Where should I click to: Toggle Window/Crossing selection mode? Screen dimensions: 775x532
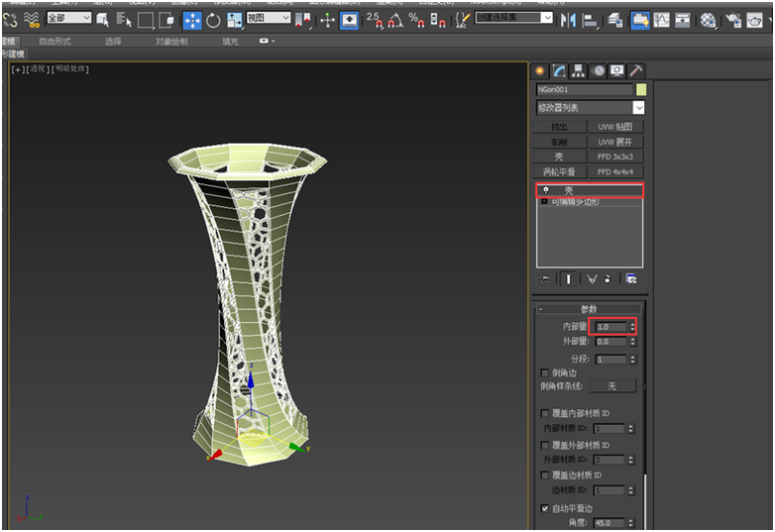point(167,20)
